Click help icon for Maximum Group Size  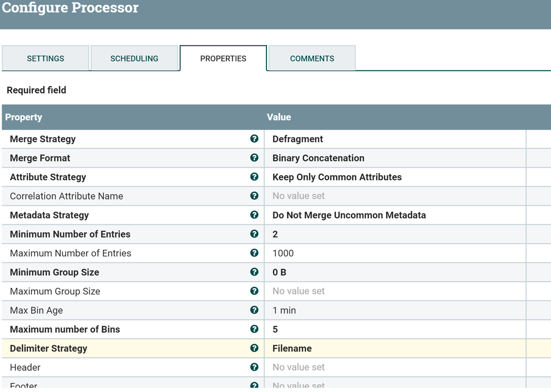click(x=254, y=291)
